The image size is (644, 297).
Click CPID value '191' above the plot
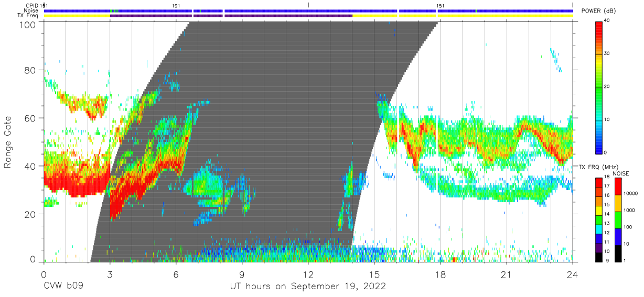click(177, 6)
